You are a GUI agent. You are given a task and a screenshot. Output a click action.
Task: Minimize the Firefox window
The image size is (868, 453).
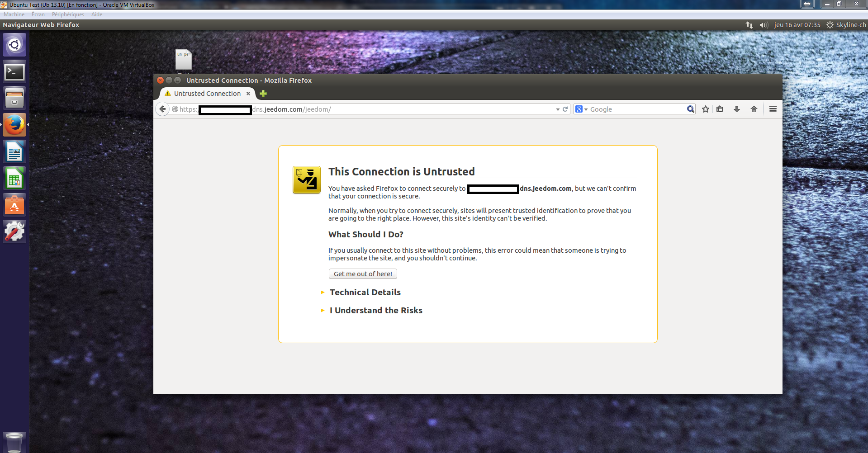click(x=169, y=80)
